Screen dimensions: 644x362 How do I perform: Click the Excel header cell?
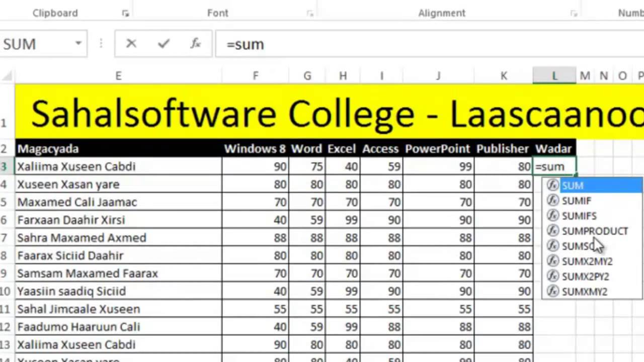click(343, 149)
